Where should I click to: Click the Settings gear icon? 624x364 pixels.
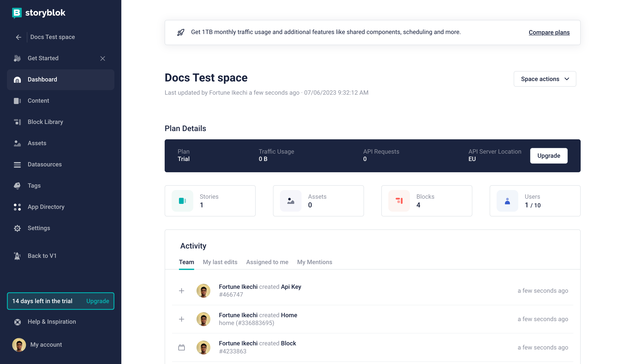coord(17,228)
